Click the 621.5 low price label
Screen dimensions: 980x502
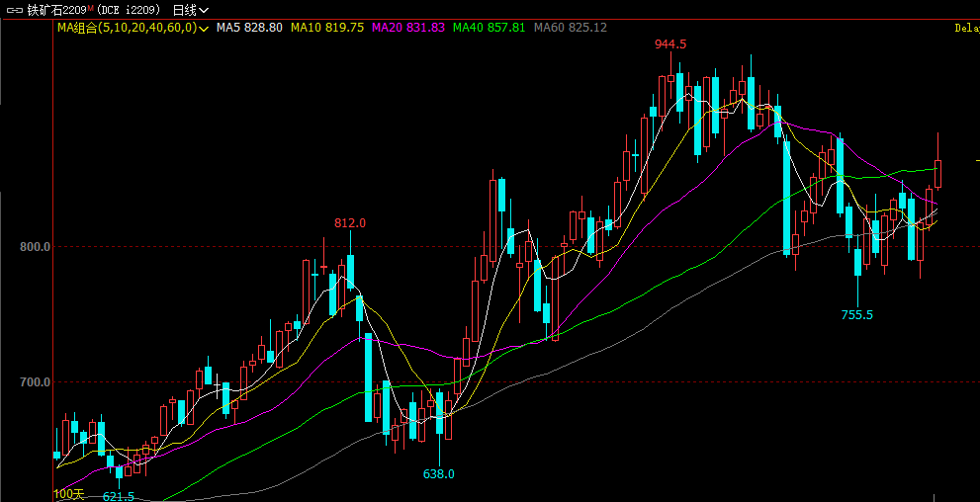click(118, 496)
